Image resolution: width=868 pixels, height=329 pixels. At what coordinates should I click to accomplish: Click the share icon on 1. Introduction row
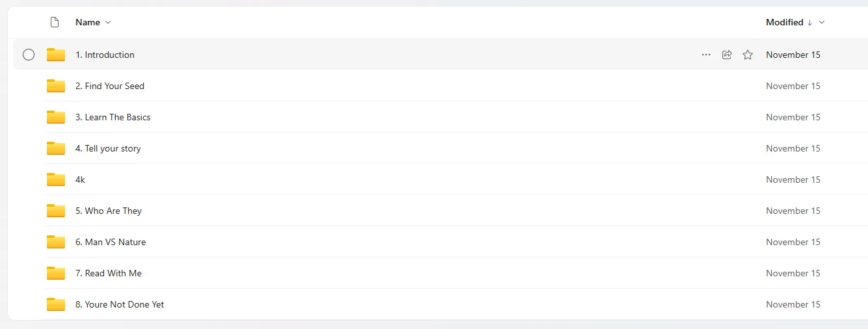point(727,55)
